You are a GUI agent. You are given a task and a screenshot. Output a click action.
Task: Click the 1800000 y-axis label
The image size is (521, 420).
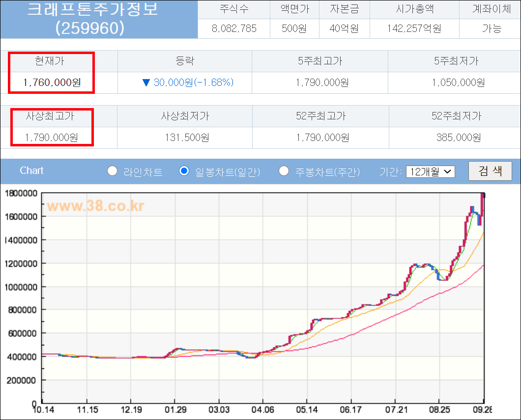click(21, 193)
